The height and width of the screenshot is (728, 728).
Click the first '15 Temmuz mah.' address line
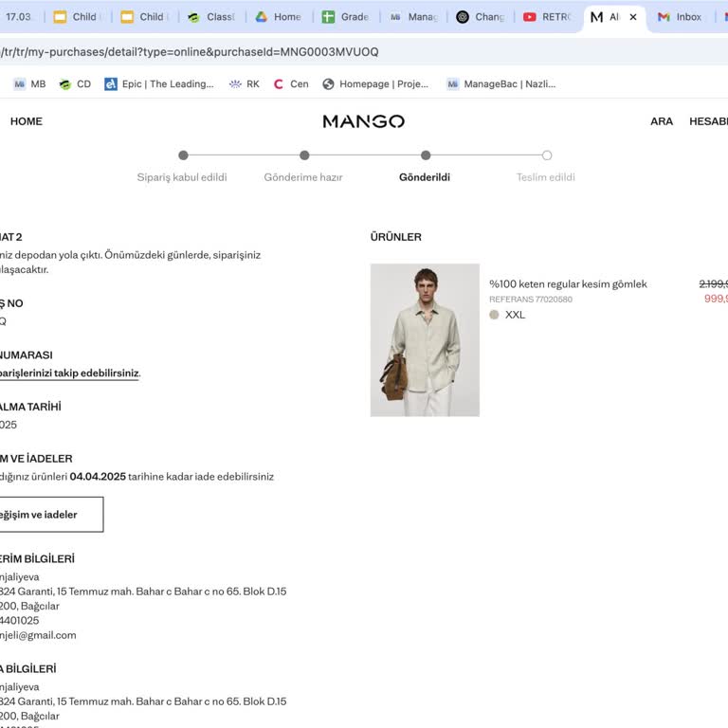pos(143,591)
